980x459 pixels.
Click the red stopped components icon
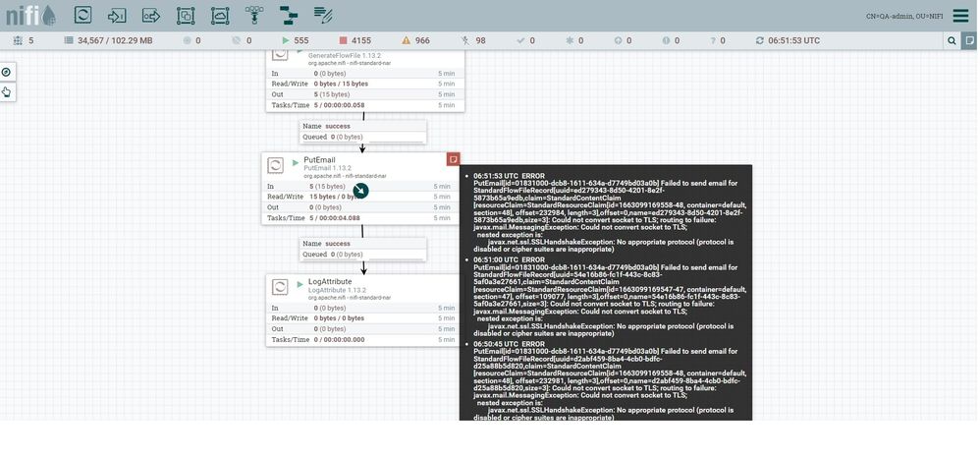[x=343, y=40]
